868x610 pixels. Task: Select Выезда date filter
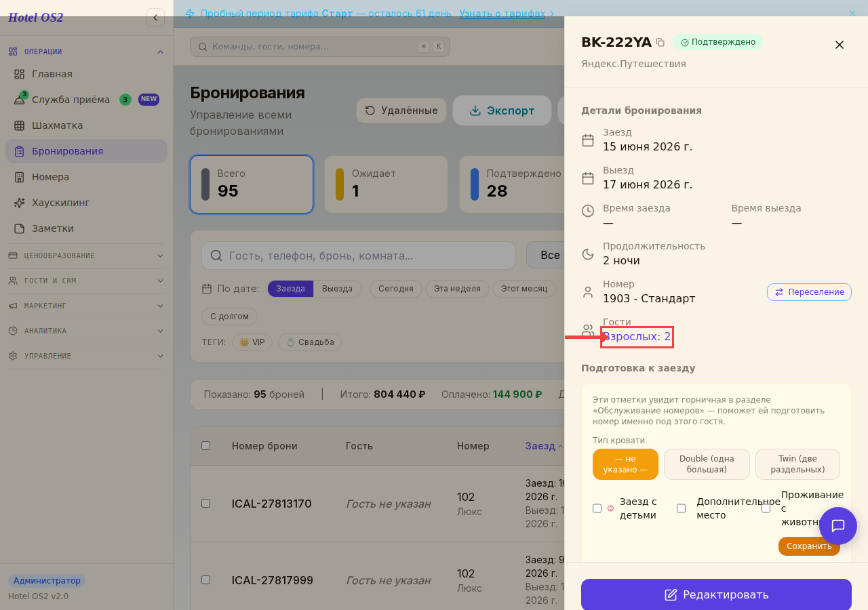(337, 289)
